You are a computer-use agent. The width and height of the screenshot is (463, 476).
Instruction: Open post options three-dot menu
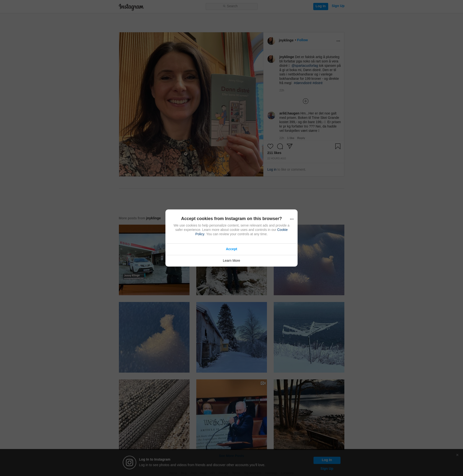tap(338, 41)
